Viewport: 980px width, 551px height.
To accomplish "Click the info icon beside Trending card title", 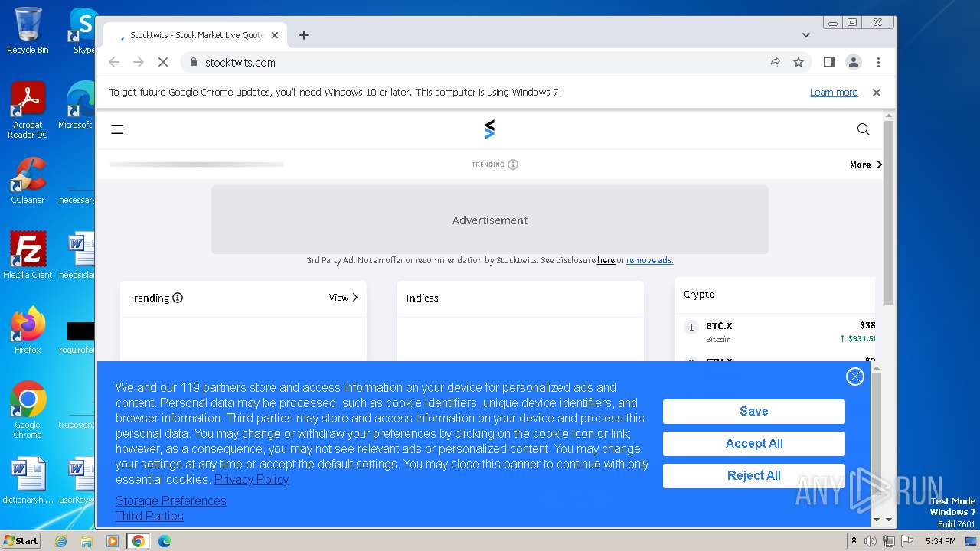I will coord(178,298).
